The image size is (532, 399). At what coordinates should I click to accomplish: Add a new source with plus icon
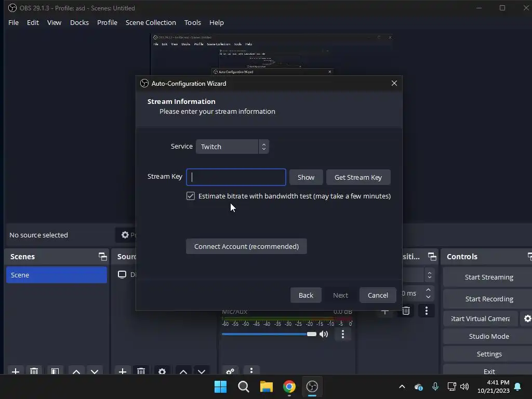(x=123, y=371)
